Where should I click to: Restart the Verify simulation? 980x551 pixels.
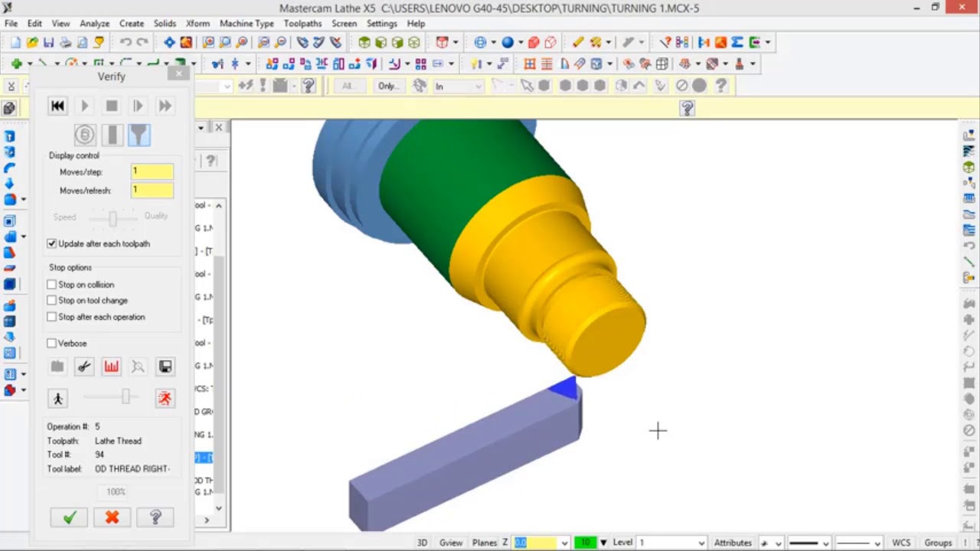[x=57, y=106]
